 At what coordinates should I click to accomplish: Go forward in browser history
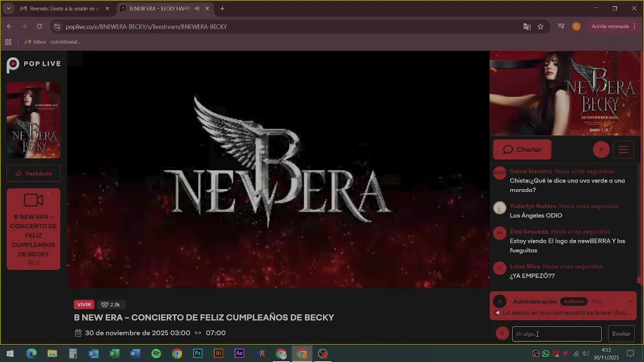tap(24, 27)
